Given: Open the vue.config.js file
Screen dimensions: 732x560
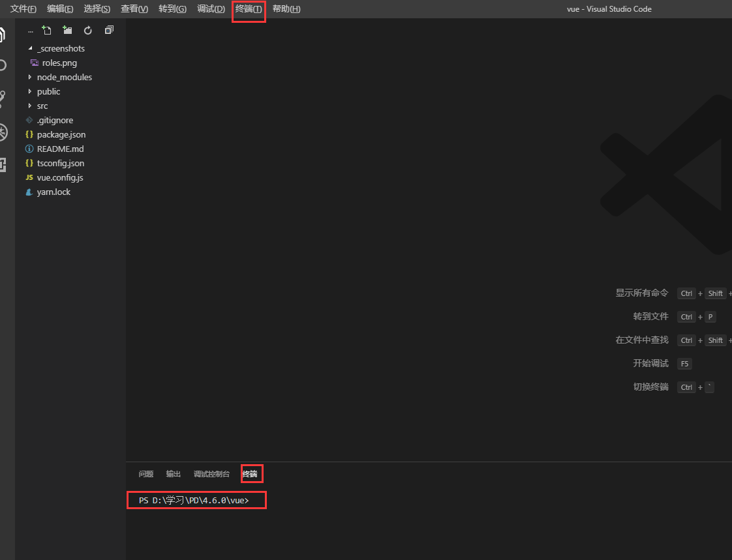Looking at the screenshot, I should [x=60, y=178].
